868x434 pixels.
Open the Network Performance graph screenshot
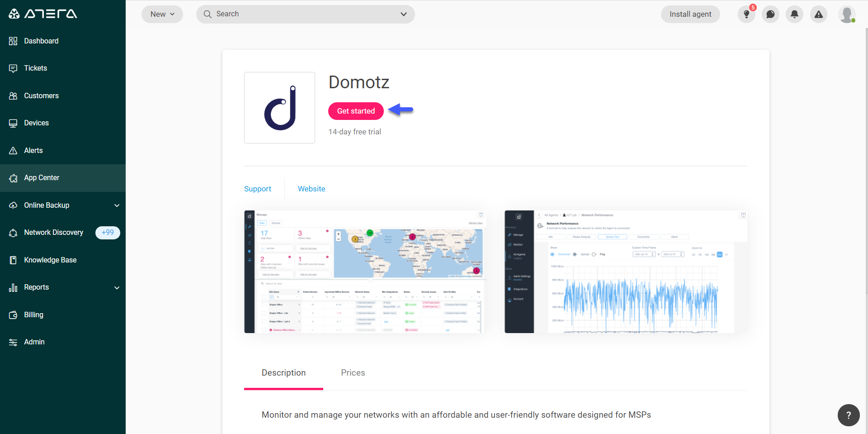[626, 272]
